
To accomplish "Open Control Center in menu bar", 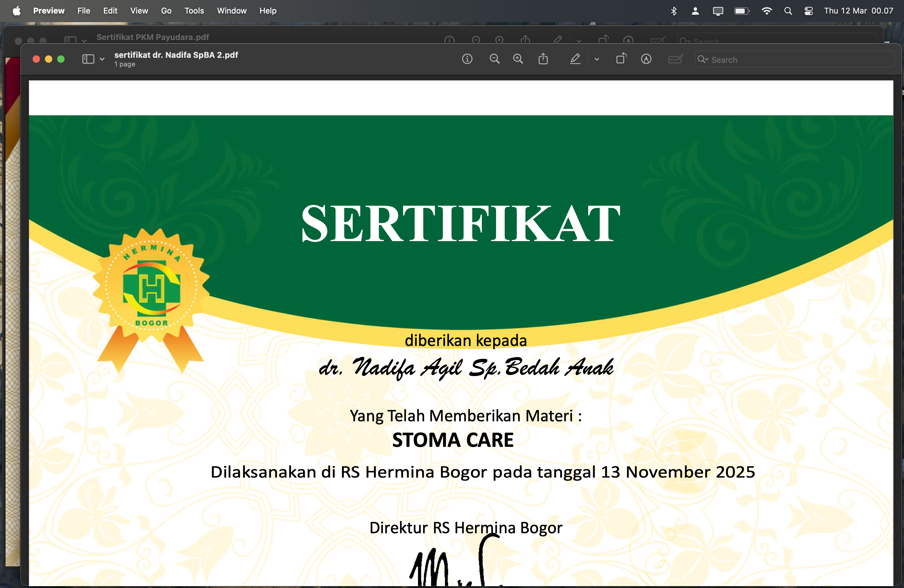I will click(x=808, y=11).
